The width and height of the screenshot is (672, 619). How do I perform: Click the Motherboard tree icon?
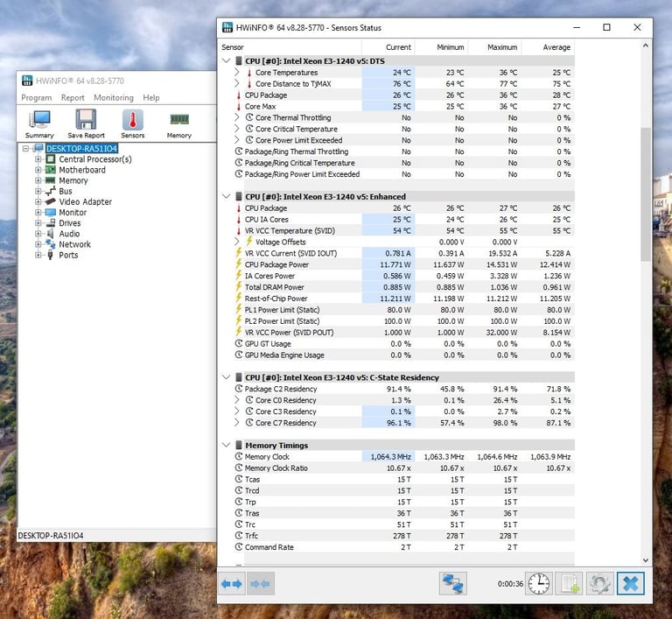click(51, 170)
